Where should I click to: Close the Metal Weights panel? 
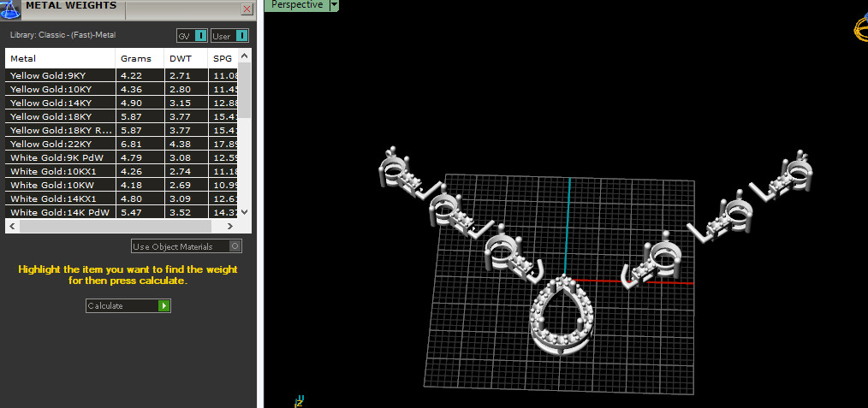pyautogui.click(x=247, y=9)
